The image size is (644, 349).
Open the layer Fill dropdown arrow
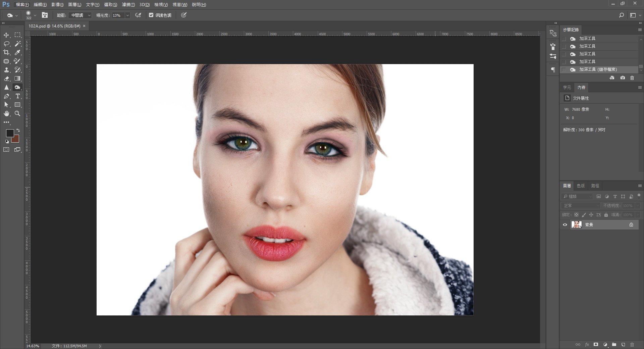coord(638,215)
